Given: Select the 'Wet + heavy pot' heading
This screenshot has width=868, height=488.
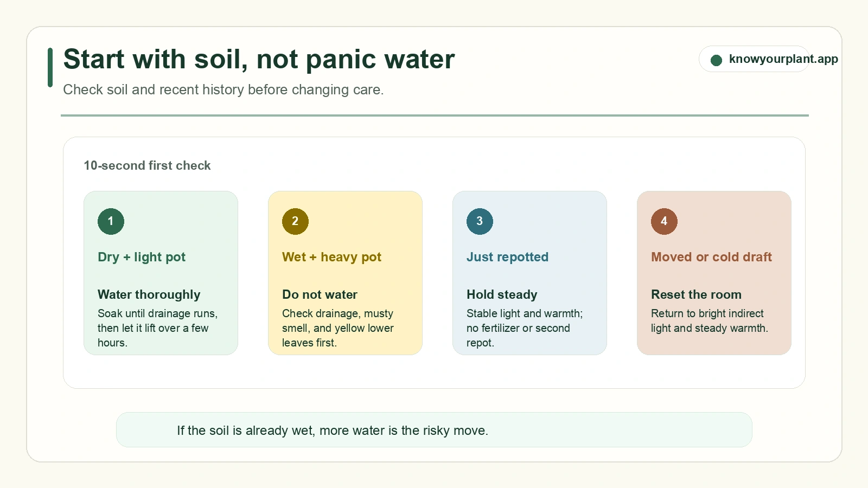Looking at the screenshot, I should point(331,257).
